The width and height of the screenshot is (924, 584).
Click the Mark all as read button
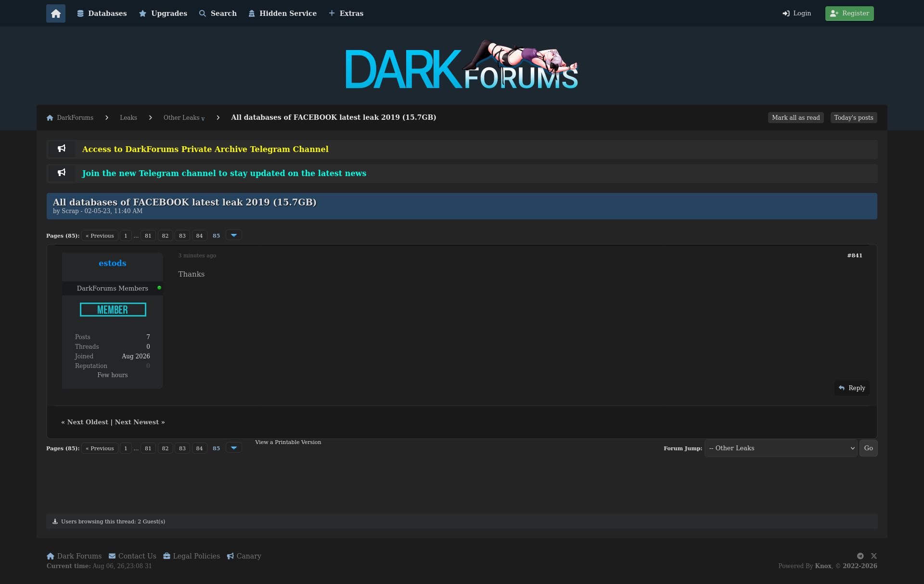pyautogui.click(x=796, y=118)
